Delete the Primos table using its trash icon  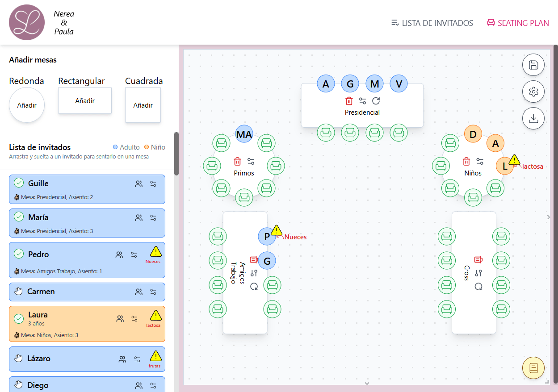pos(237,161)
